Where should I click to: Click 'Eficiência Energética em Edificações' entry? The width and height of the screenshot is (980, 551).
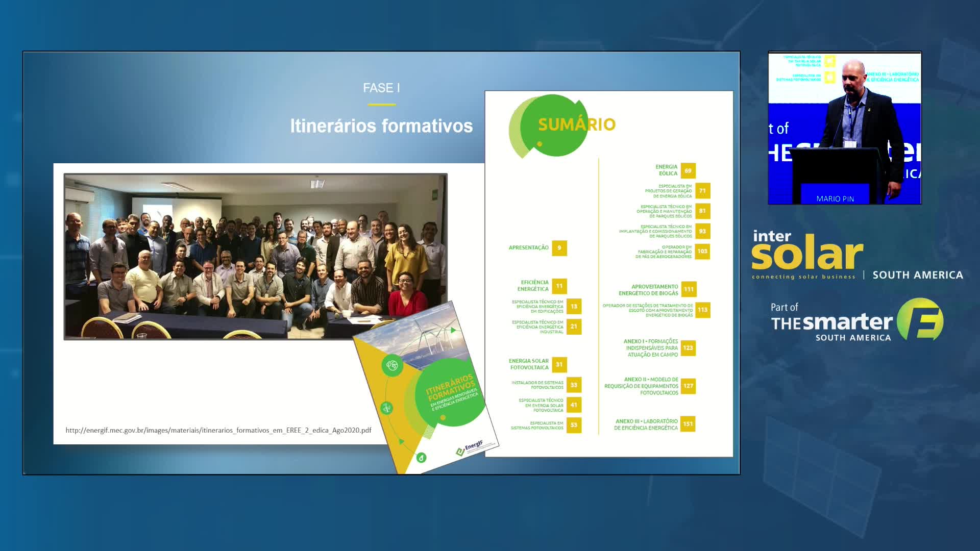[x=537, y=306]
